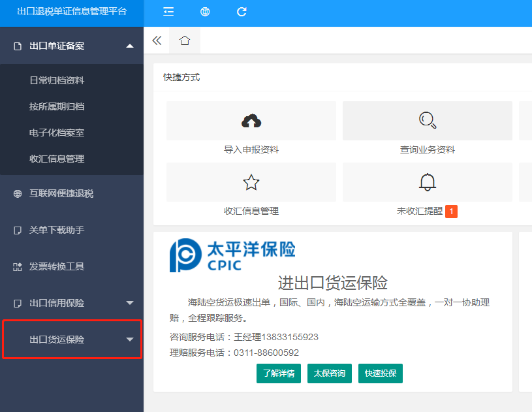
Task: Click the refresh icon in top bar
Action: (x=242, y=12)
